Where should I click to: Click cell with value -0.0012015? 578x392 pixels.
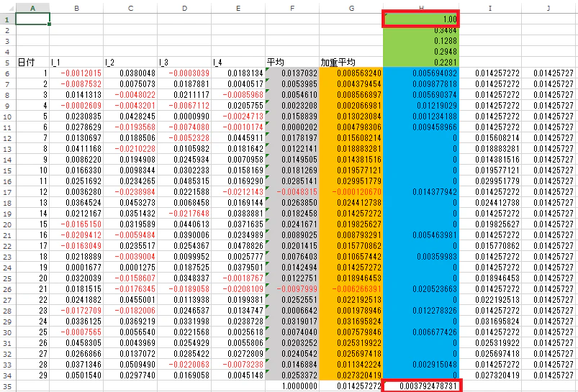tap(76, 73)
